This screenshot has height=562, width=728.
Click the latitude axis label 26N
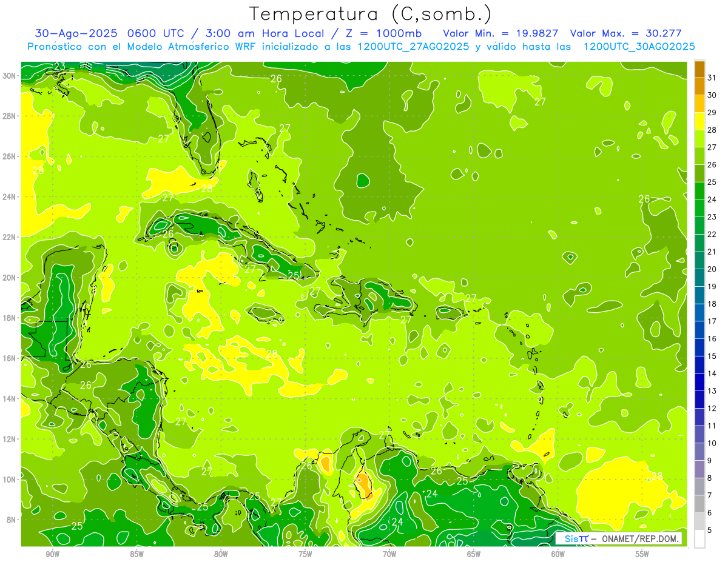click(10, 156)
